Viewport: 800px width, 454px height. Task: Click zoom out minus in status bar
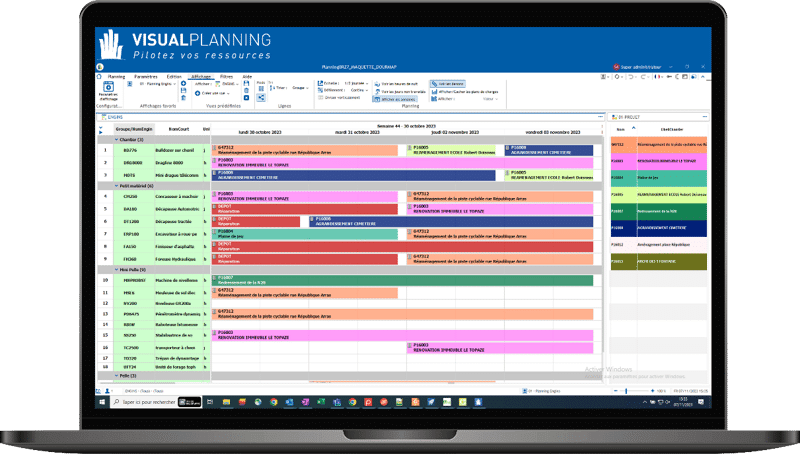pyautogui.click(x=615, y=391)
